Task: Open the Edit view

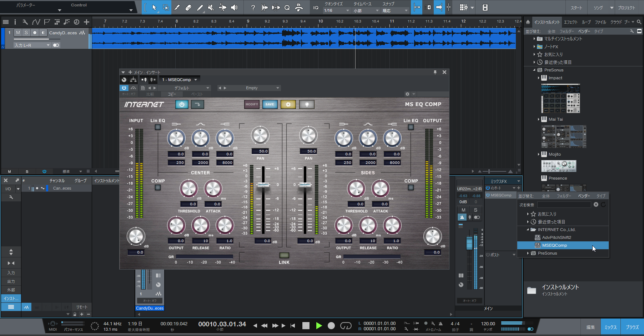Action: [590, 327]
